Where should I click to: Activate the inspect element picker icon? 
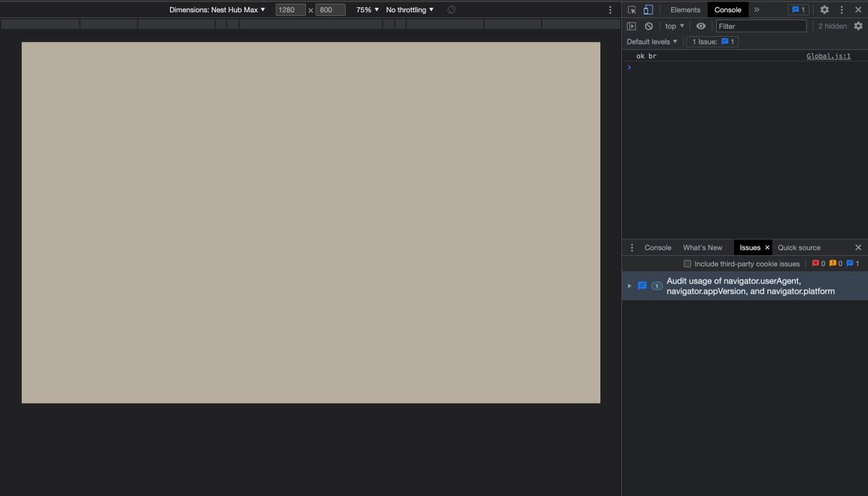coord(632,9)
